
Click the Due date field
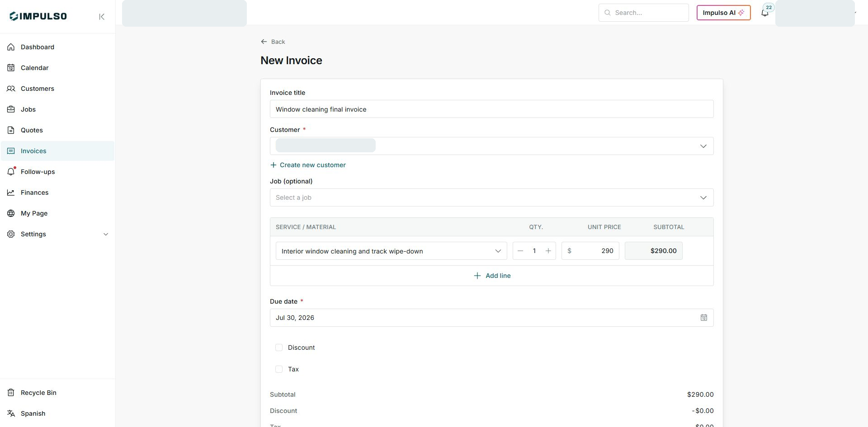point(492,318)
